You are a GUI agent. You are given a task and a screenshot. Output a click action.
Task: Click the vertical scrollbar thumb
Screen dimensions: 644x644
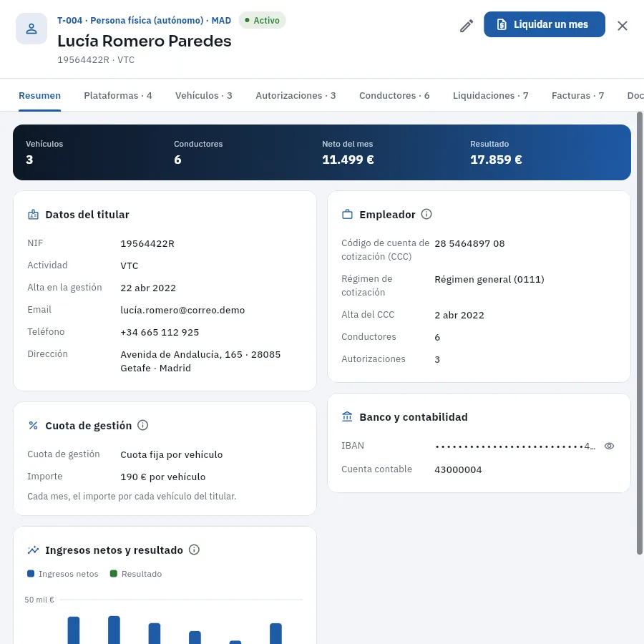click(x=639, y=333)
